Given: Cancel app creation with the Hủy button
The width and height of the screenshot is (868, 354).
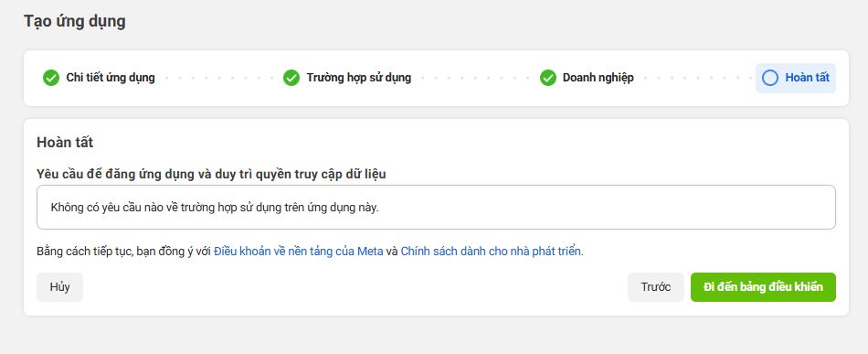Looking at the screenshot, I should (59, 287).
